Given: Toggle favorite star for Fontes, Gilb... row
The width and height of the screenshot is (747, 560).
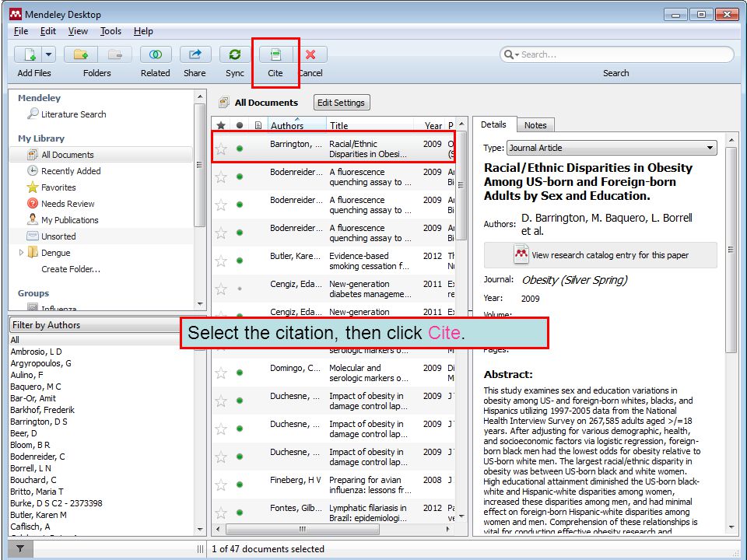Looking at the screenshot, I should tap(221, 513).
